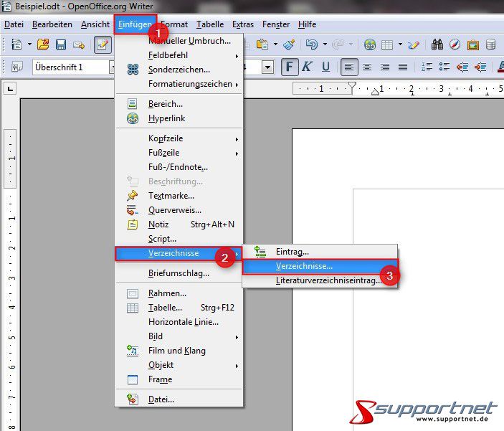Open the Extras menu
This screenshot has height=431, width=504.
pos(243,24)
